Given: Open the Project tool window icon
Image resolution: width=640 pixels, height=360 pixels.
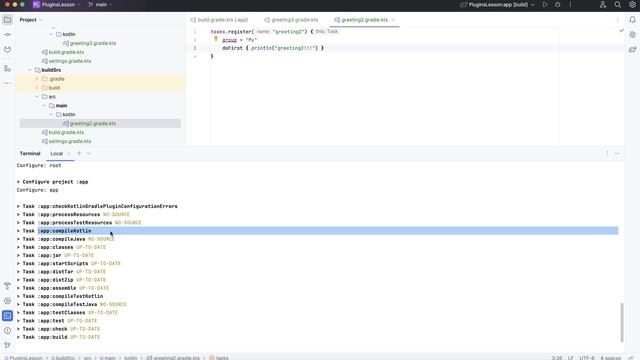Looking at the screenshot, I should click(x=7, y=20).
